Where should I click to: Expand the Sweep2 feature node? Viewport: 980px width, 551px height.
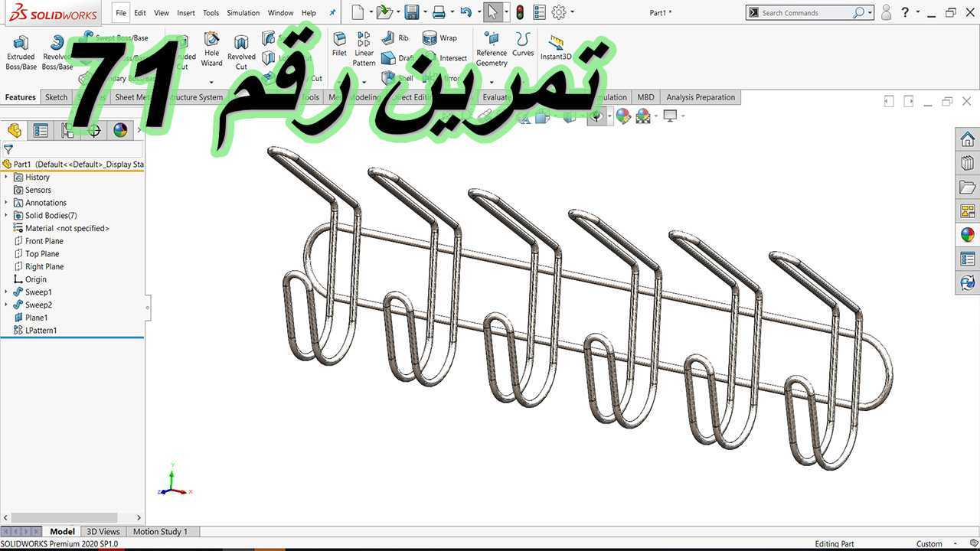coord(6,305)
